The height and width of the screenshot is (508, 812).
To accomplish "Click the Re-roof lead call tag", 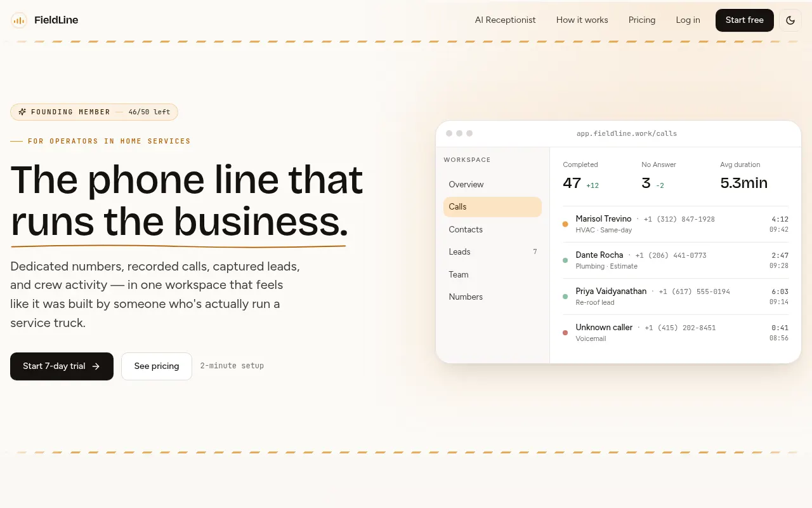I will 595,303.
